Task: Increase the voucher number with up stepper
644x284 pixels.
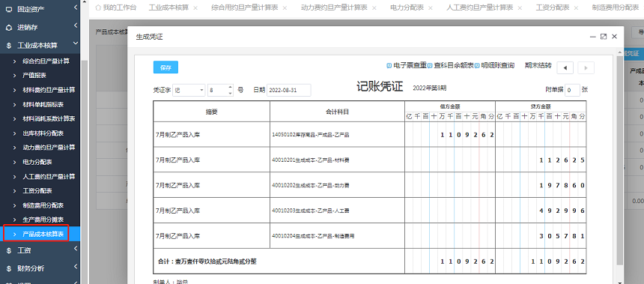Action: point(230,87)
